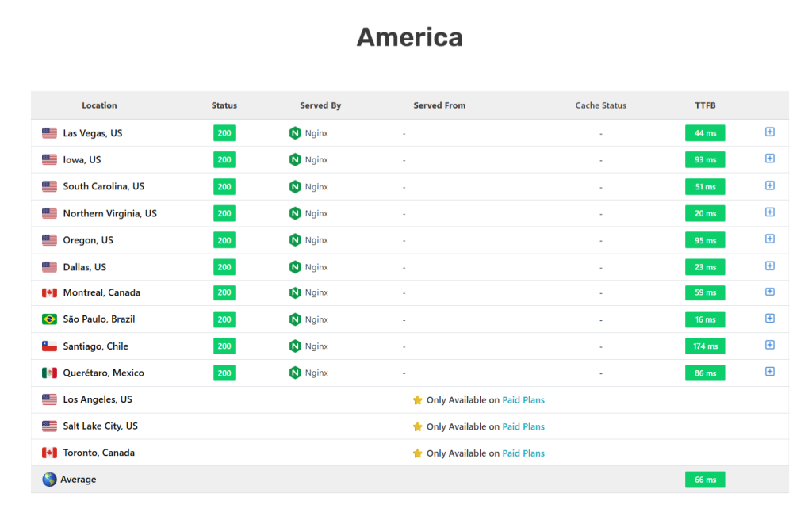
Task: Click the 200 status badge for Northern Virginia
Action: click(x=224, y=212)
